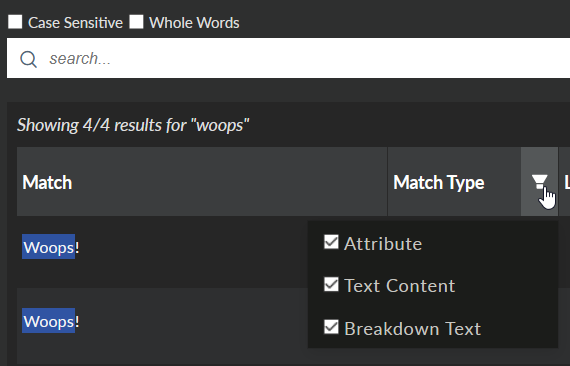Click the Match Type filter funnel icon
Viewport: 570px width, 366px height.
[539, 182]
